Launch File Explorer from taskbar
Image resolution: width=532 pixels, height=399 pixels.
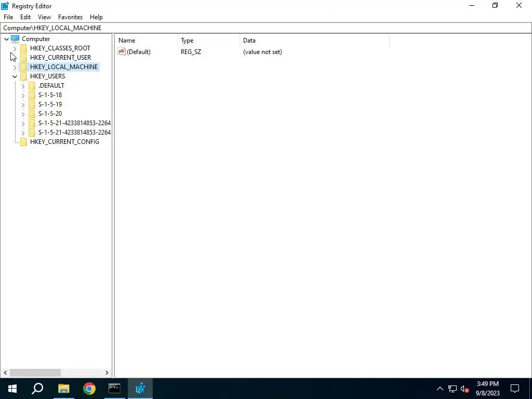tap(63, 389)
